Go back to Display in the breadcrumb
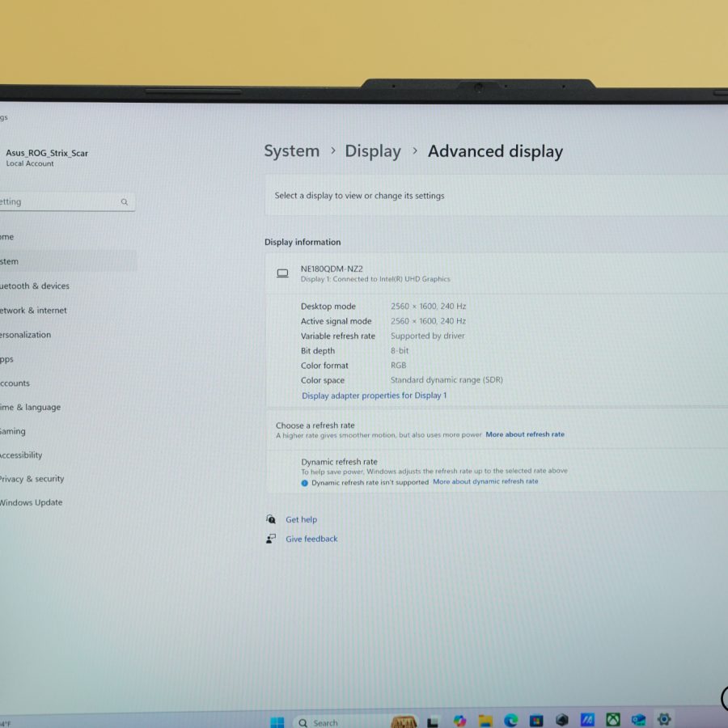This screenshot has width=728, height=728. [x=373, y=151]
